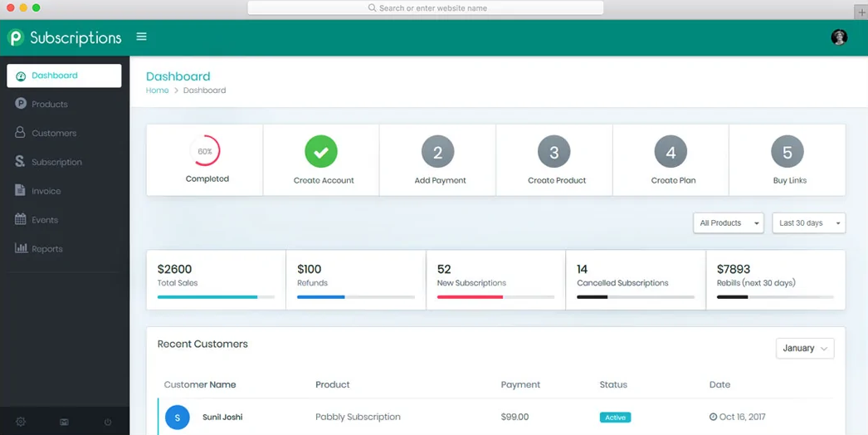Click the Create Account step label
This screenshot has width=868, height=435.
click(324, 180)
